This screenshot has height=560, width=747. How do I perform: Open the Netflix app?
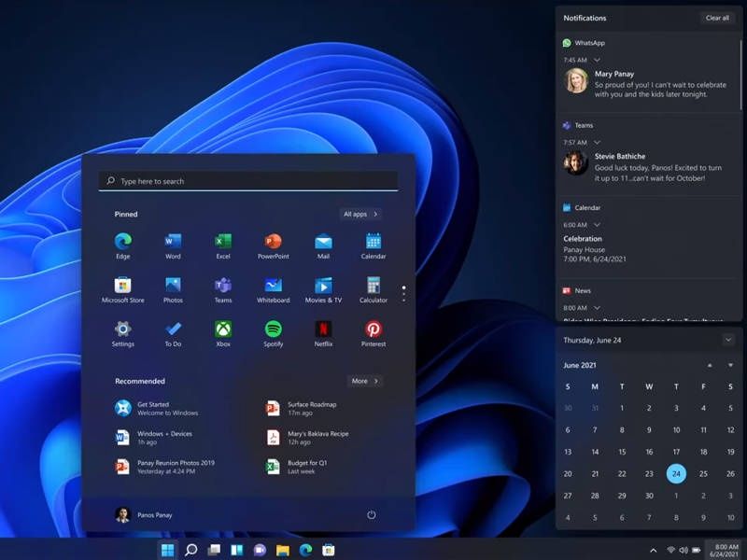click(323, 333)
